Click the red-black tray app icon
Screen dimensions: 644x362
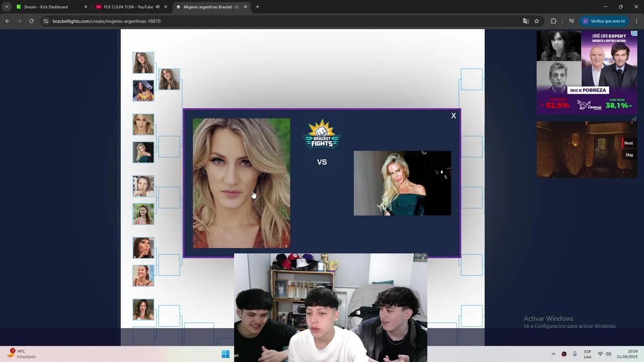[564, 354]
